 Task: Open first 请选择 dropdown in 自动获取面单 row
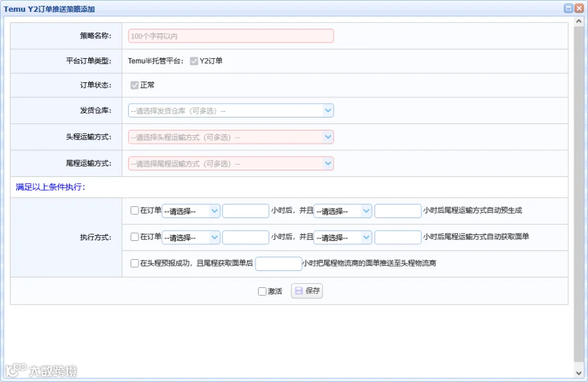[x=191, y=237]
